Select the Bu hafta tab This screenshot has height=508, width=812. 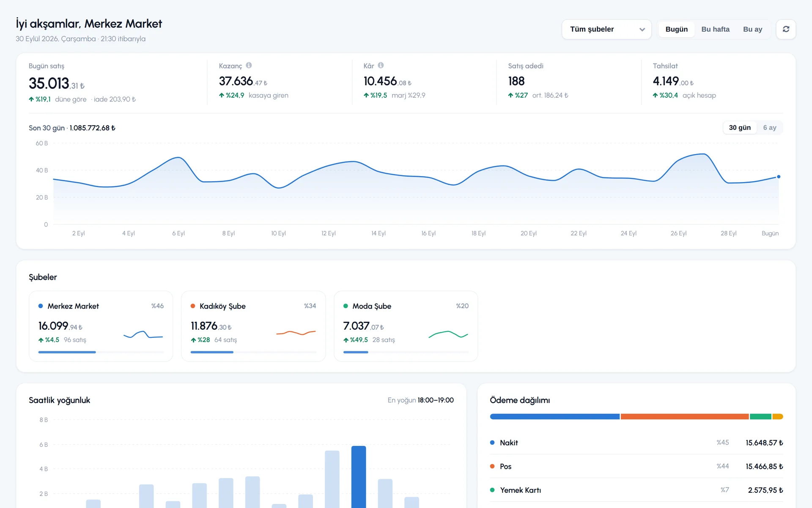pos(715,29)
